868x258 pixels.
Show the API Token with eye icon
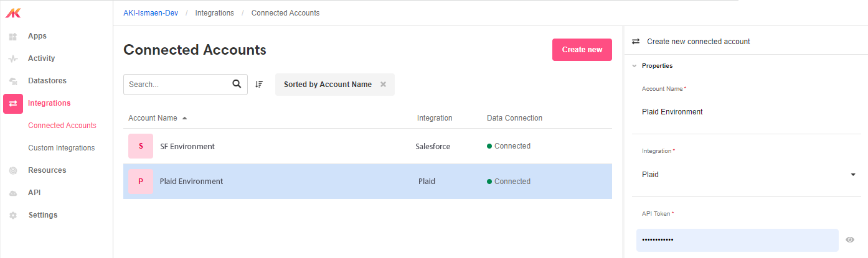pyautogui.click(x=850, y=240)
